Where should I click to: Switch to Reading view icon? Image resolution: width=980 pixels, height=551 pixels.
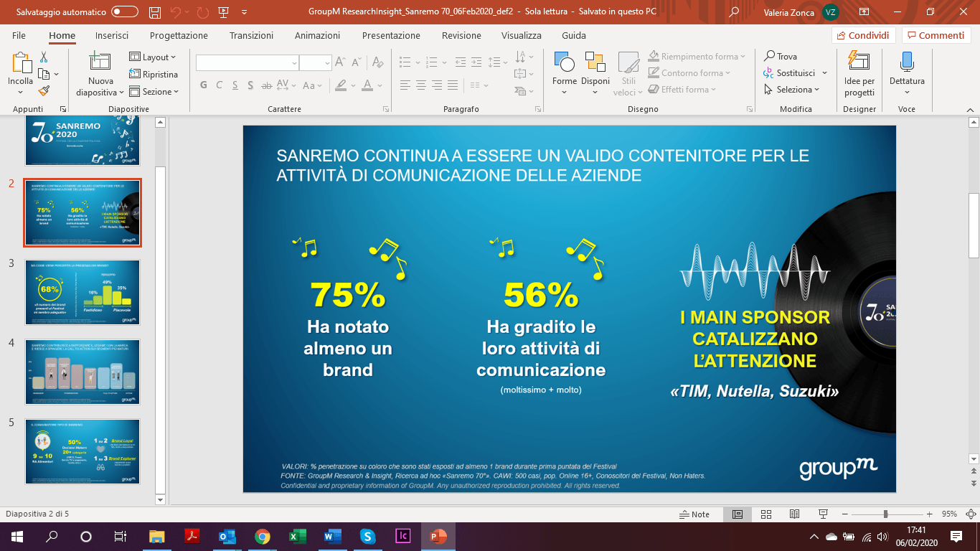pos(794,514)
